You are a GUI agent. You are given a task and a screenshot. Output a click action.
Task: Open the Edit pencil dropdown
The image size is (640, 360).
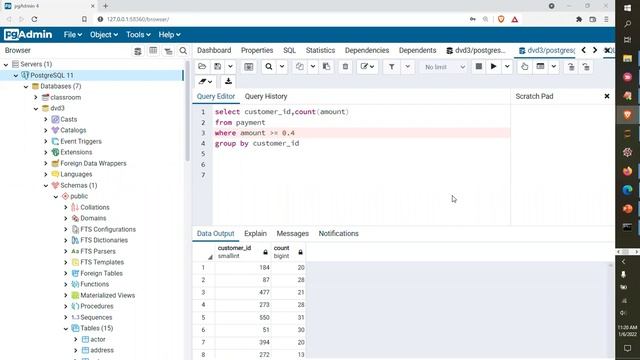pyautogui.click(x=367, y=67)
